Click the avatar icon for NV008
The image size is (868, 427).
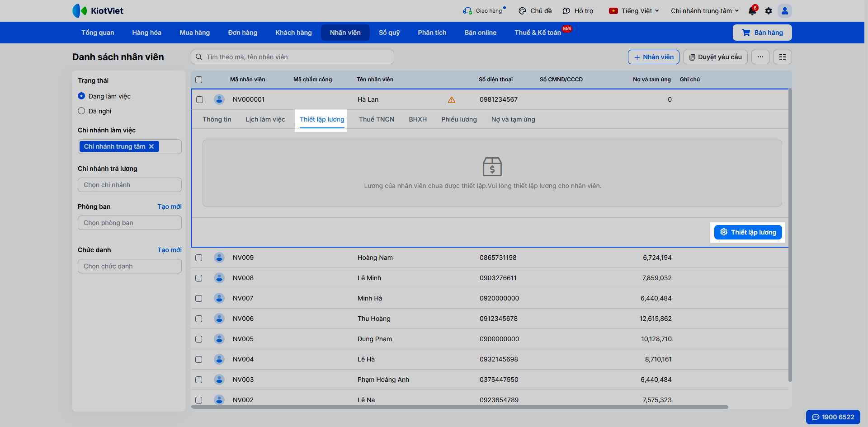[219, 278]
